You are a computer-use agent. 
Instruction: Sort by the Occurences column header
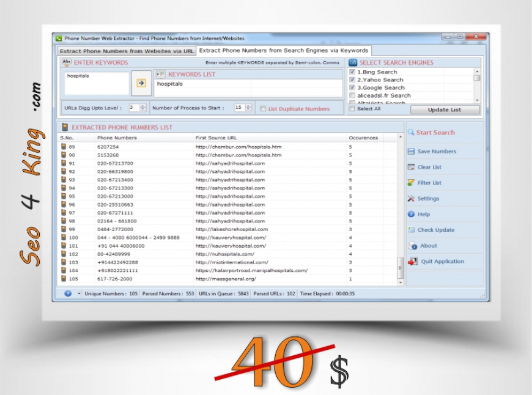[x=363, y=138]
